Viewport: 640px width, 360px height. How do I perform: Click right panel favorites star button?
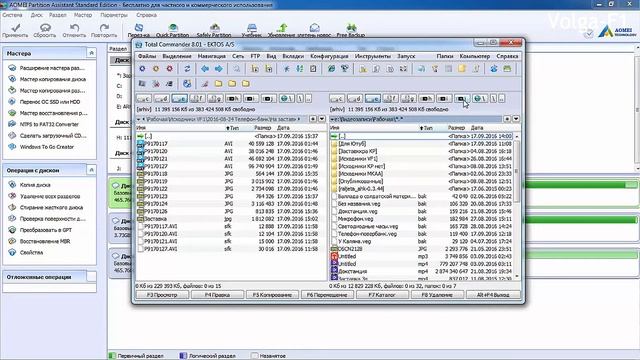tap(507, 119)
